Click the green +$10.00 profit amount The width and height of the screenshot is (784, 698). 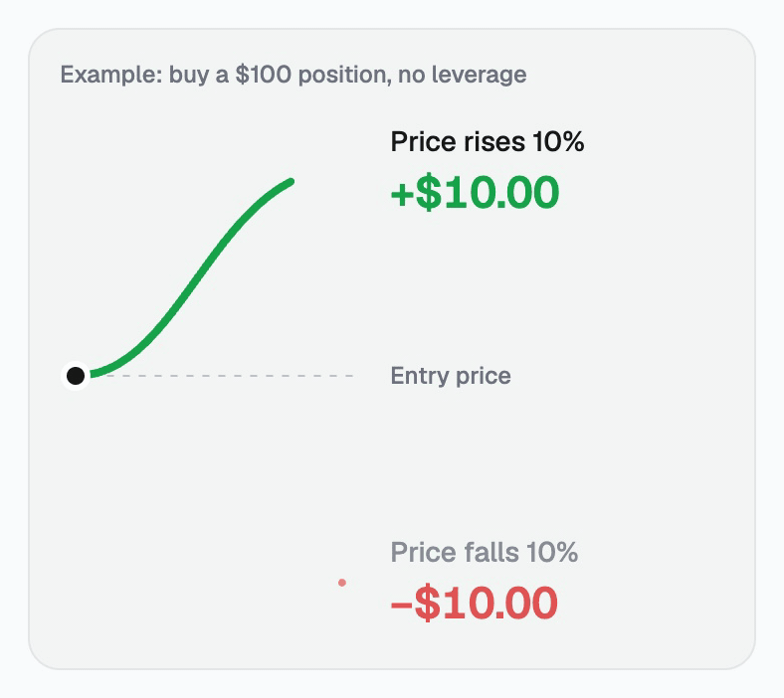point(475,193)
